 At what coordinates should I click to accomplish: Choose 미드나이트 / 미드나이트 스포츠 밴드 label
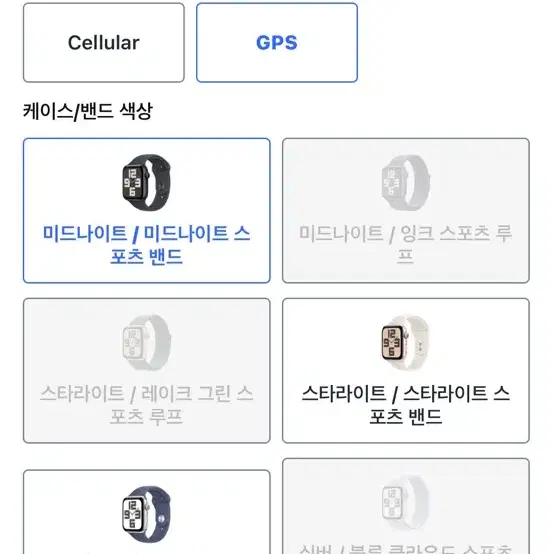[146, 244]
